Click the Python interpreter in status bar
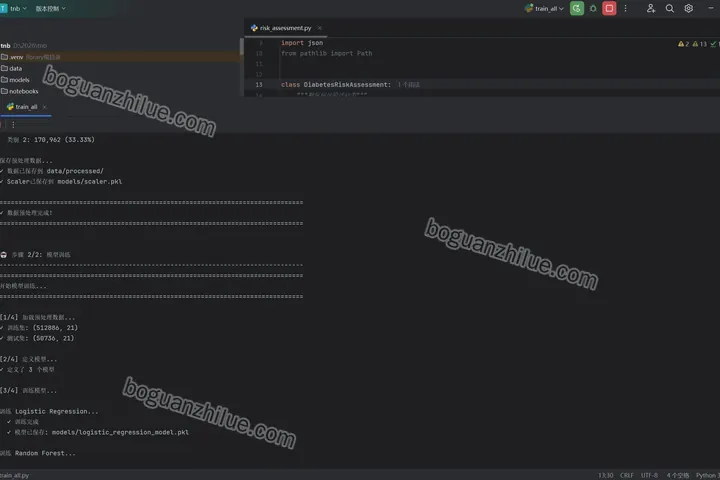Screen dimensions: 720x480 tap(708, 475)
